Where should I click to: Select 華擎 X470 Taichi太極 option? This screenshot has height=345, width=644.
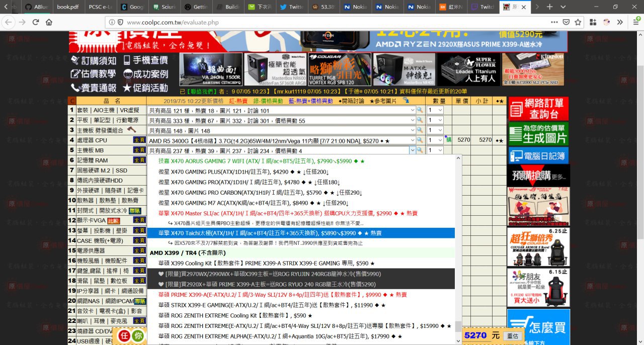(301, 233)
